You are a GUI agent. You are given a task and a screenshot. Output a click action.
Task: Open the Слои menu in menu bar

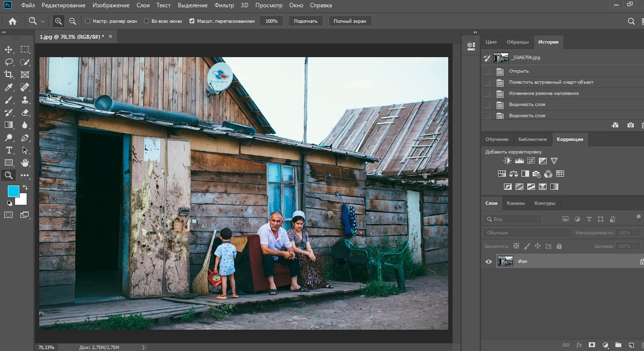click(143, 5)
